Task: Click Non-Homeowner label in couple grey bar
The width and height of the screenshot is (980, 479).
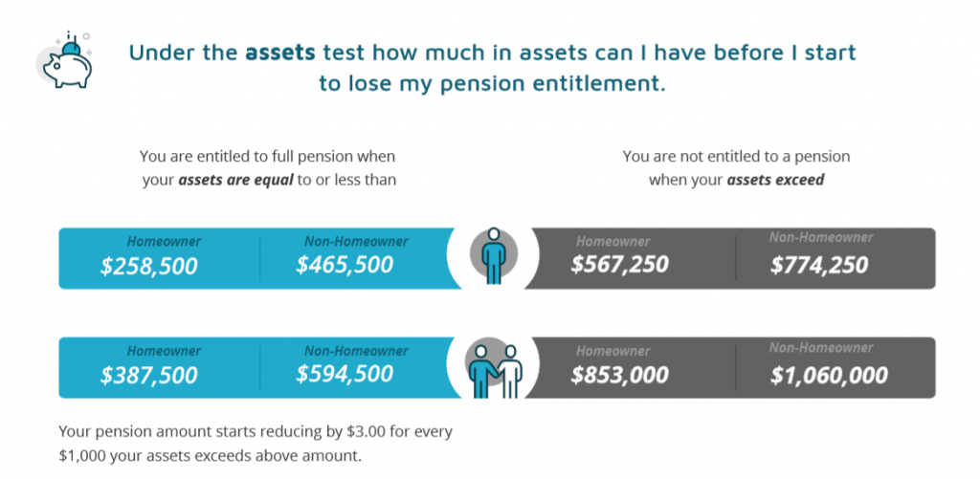Action: [x=821, y=348]
